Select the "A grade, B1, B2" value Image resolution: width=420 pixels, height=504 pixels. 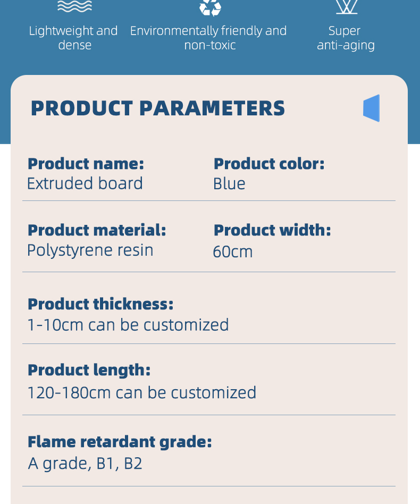(85, 464)
